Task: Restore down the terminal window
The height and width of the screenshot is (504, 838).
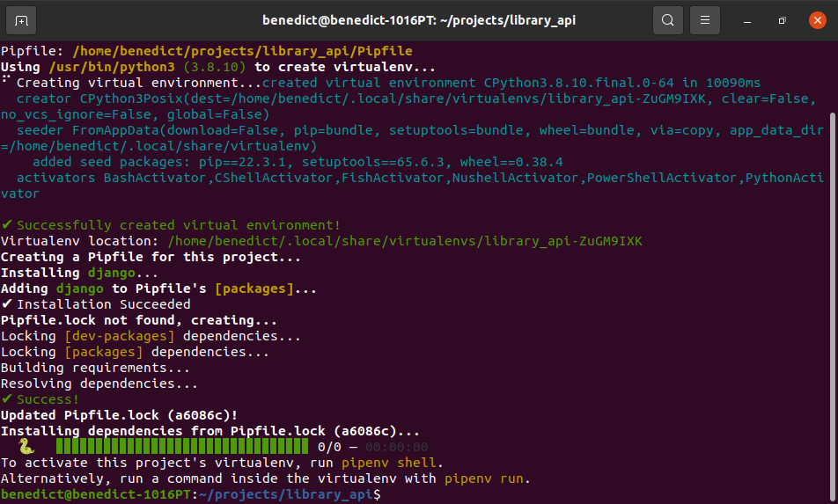Action: [x=782, y=21]
